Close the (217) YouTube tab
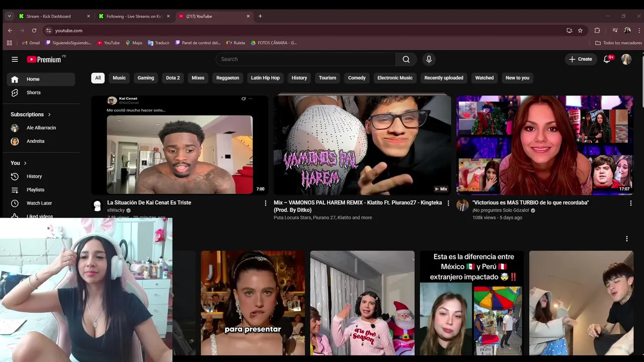 tap(248, 16)
